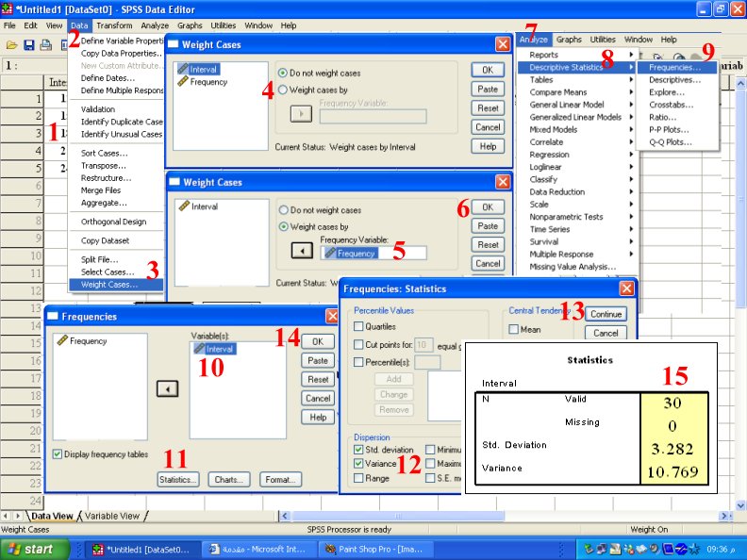The image size is (747, 560).
Task: Click the sheet tab scroll-left arrow beside Data View
Action: tap(6, 516)
